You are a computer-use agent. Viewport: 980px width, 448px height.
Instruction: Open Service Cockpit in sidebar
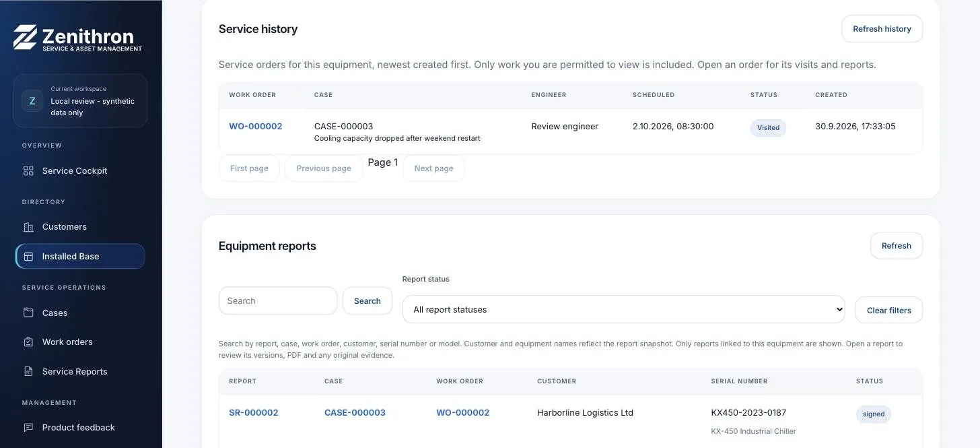tap(80, 171)
